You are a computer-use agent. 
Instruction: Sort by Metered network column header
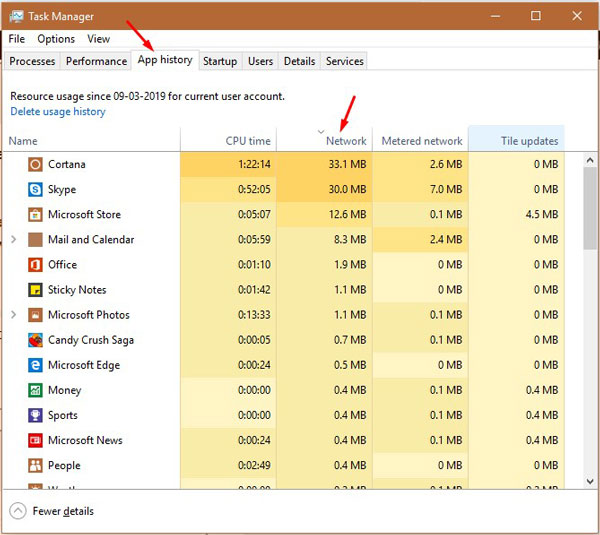click(x=421, y=141)
